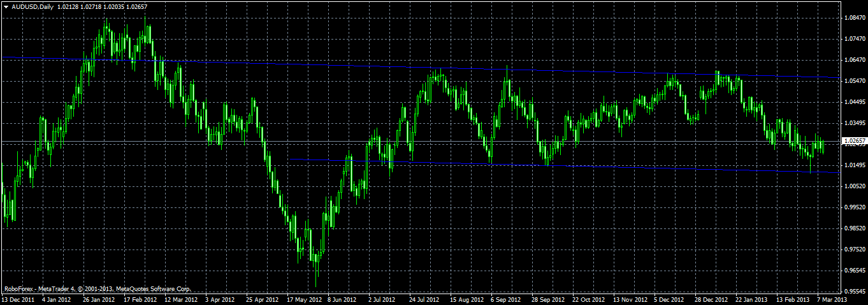Screen dimensions: 868x305
Task: Click the 1.08470 price level label
Action: click(854, 18)
